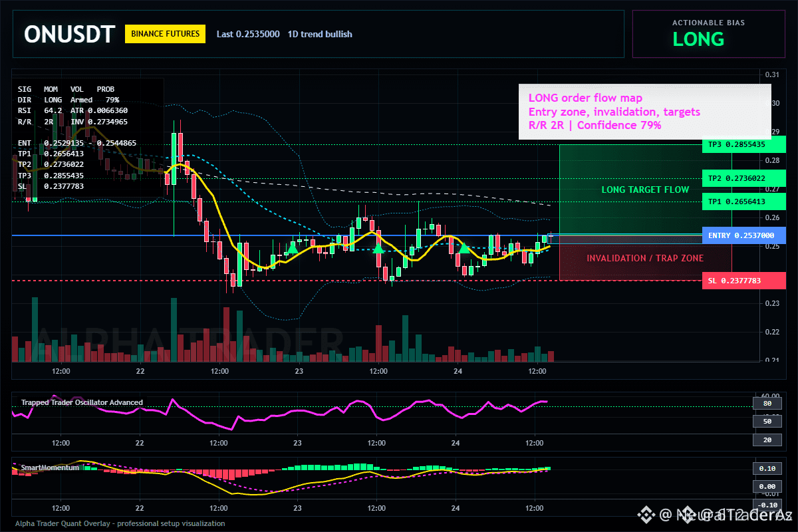The width and height of the screenshot is (798, 532).
Task: Select the SL 0.2377783 price tag
Action: click(744, 281)
